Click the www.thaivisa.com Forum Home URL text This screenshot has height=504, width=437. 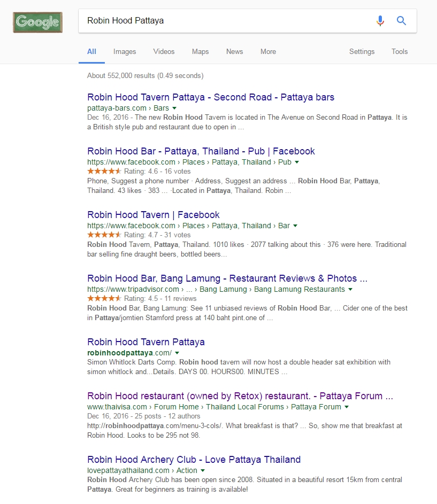(214, 407)
